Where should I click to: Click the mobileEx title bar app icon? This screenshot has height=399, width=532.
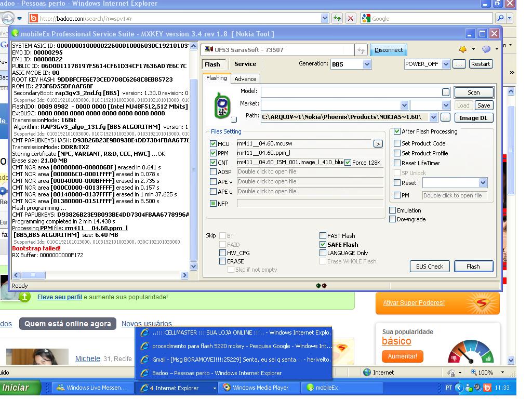[15, 34]
